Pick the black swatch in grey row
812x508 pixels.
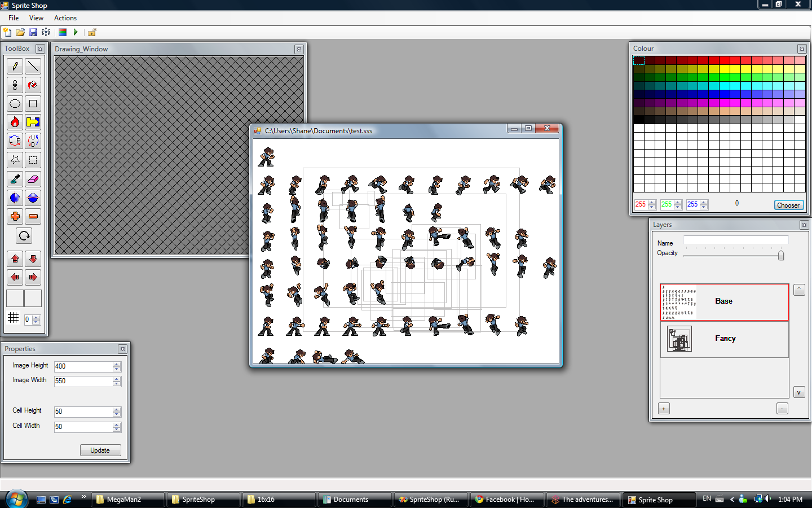click(639, 120)
